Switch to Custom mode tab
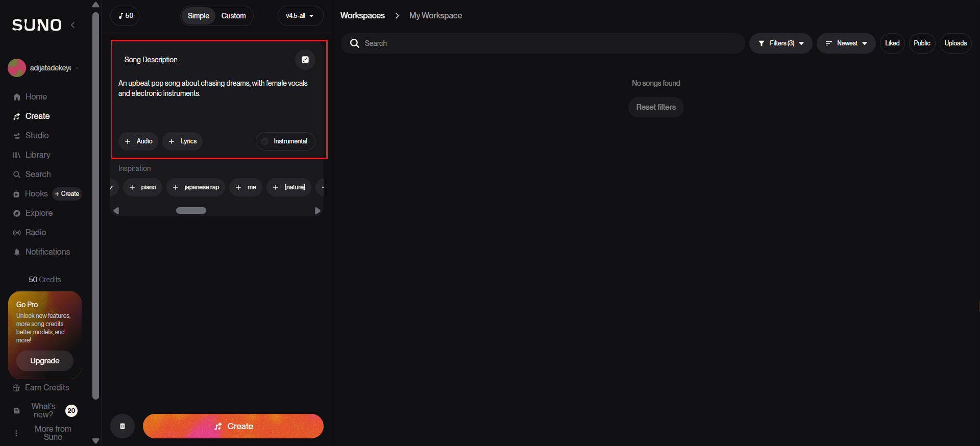 234,16
